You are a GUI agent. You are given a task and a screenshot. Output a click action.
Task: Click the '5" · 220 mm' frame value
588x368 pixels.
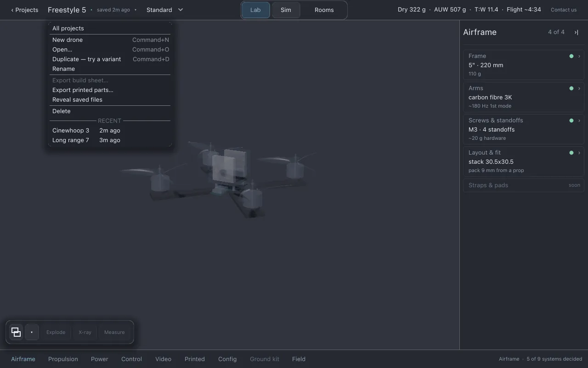click(x=486, y=65)
